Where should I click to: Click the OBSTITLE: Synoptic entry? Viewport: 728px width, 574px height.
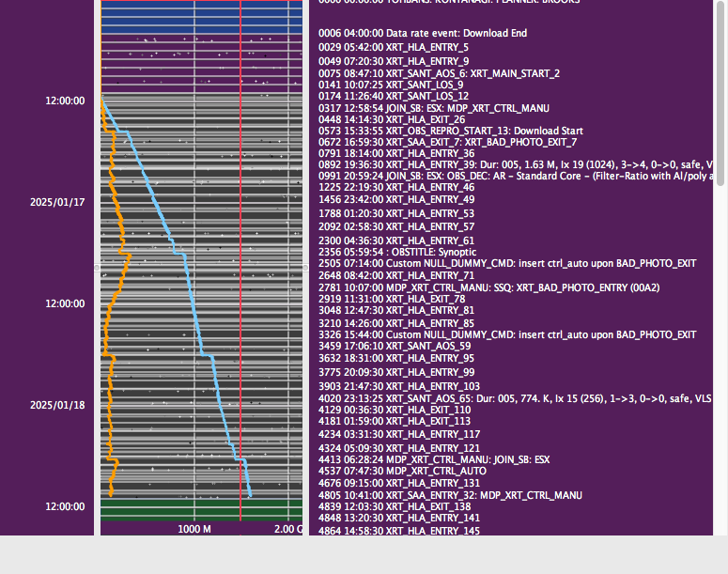click(397, 252)
